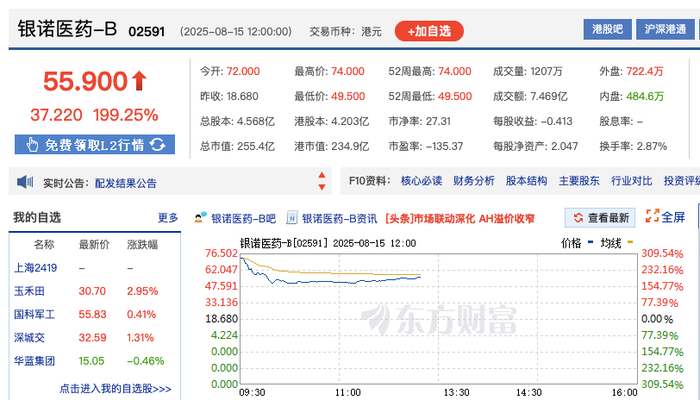This screenshot has width=700, height=400.
Task: Click 玉禾田 price 30.70
Action: [x=92, y=291]
